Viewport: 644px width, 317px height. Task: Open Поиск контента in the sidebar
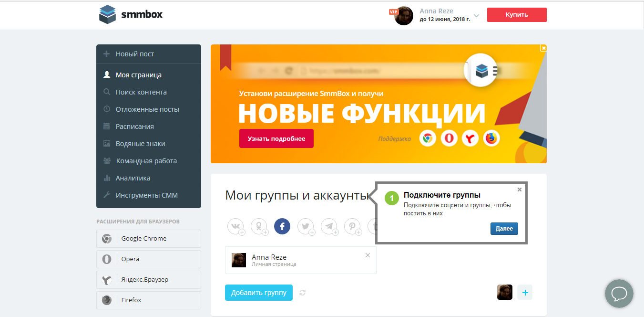click(141, 92)
